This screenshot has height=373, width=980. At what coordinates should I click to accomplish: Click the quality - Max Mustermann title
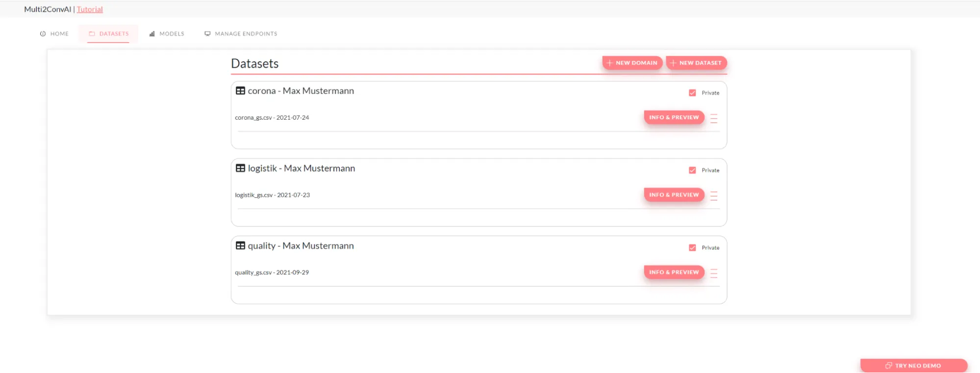pos(301,246)
